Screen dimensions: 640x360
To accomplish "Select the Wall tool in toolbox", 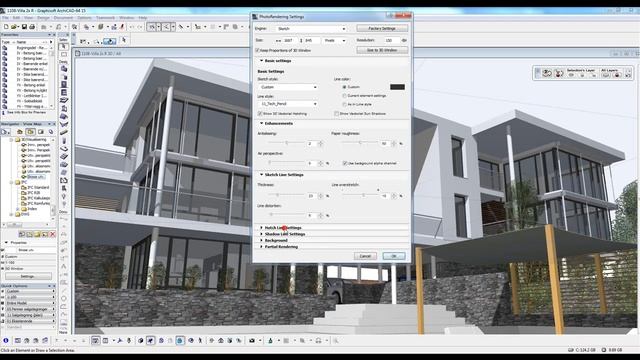I will click(64, 69).
